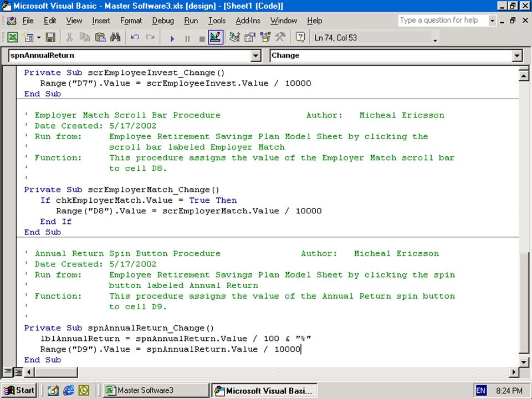Switch to Master Software3 taskbar button
Screen dimensions: 532x399
coord(156,391)
